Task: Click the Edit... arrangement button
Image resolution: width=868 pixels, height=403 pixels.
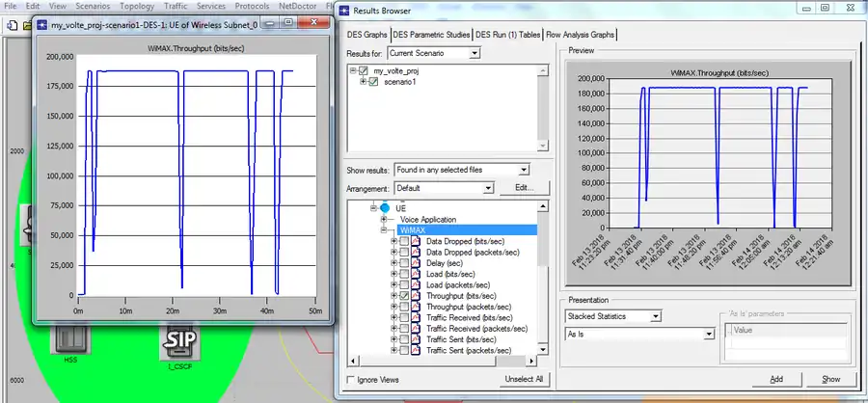Action: coord(525,188)
